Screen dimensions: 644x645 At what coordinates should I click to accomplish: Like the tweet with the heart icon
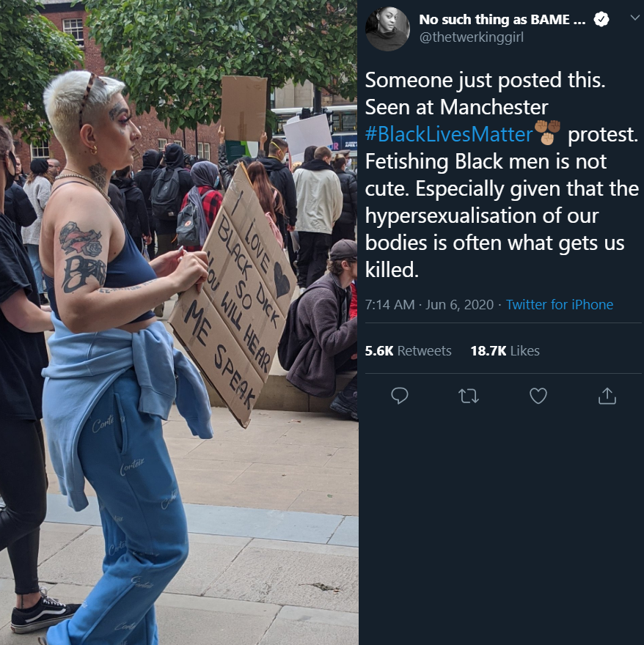[x=538, y=396]
